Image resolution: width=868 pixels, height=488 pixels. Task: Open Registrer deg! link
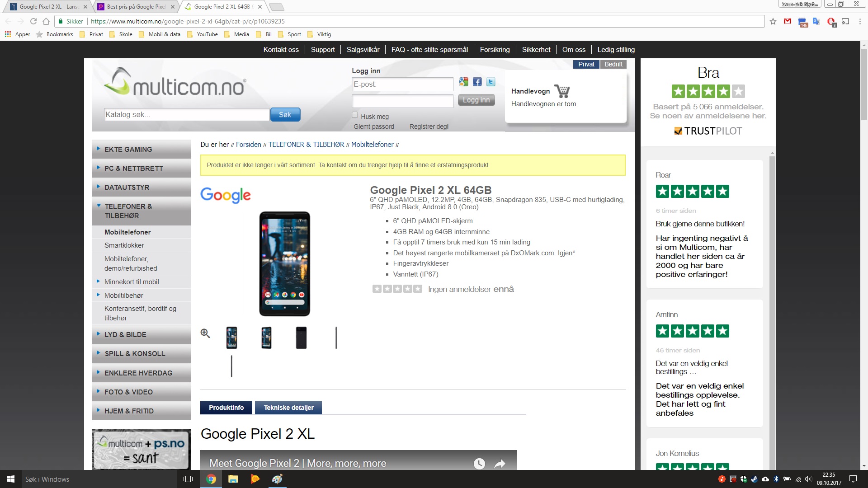429,127
